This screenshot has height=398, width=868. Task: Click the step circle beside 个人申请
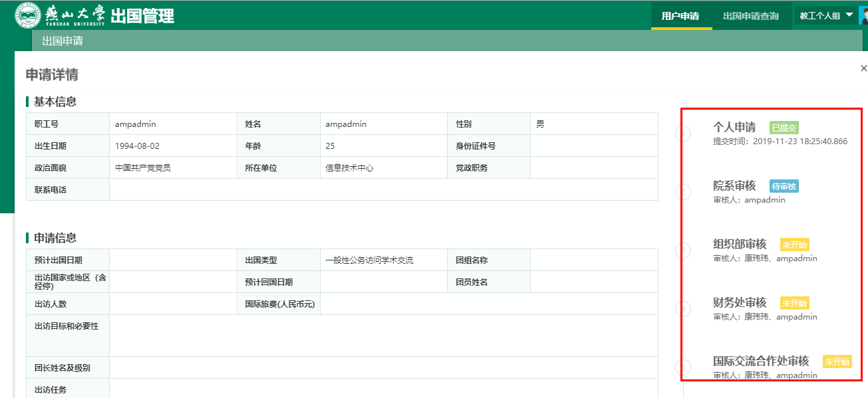tap(683, 134)
